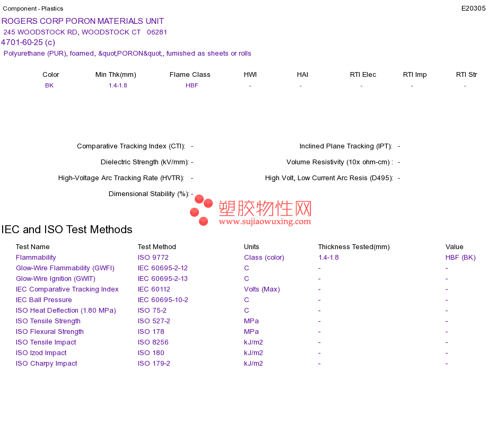Open IEC Comparative Tracking Index link

(67, 289)
